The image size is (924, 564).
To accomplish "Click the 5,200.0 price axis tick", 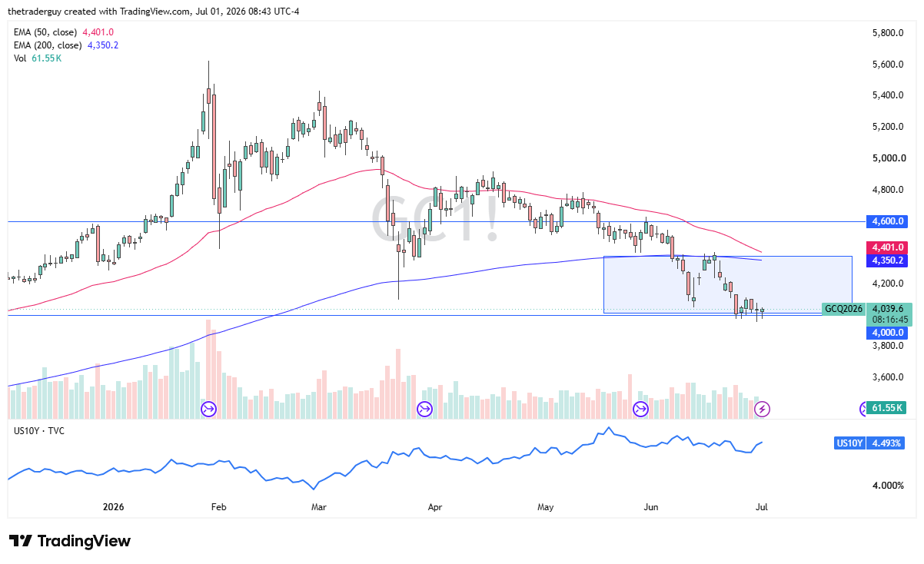I will pyautogui.click(x=887, y=127).
